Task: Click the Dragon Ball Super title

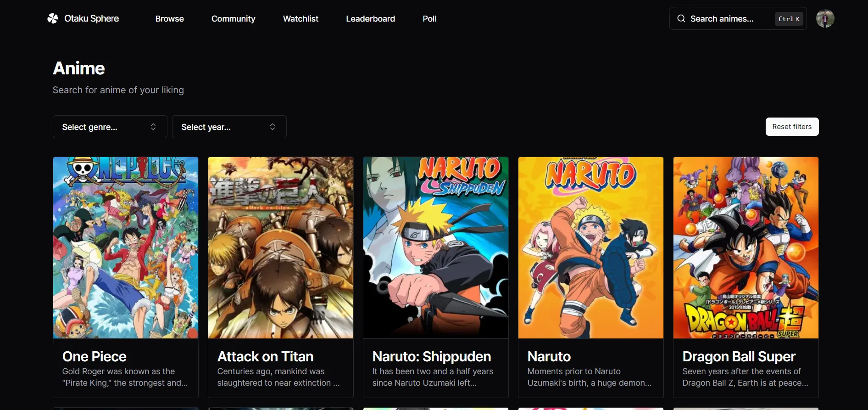Action: point(739,356)
